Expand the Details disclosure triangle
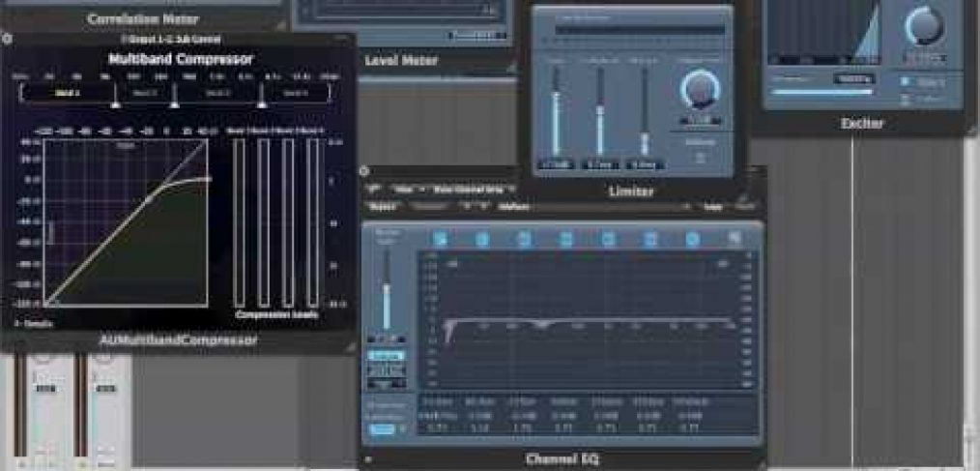This screenshot has height=471, width=980. [x=17, y=324]
